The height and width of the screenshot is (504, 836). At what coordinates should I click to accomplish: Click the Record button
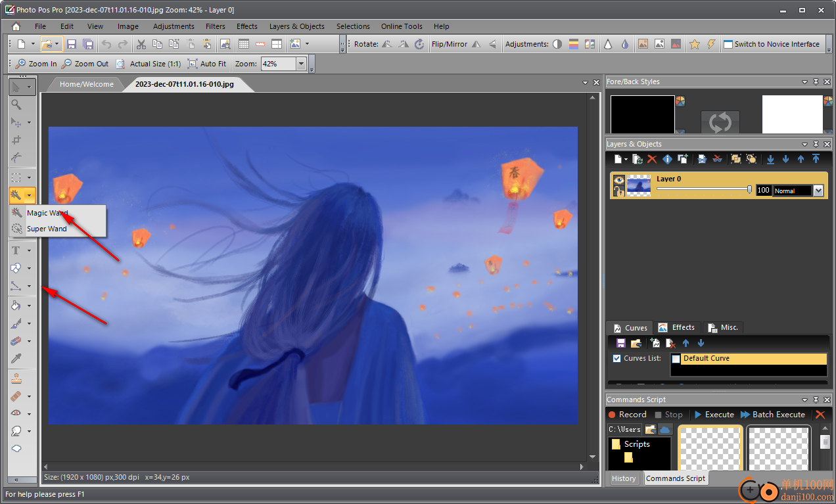[628, 415]
